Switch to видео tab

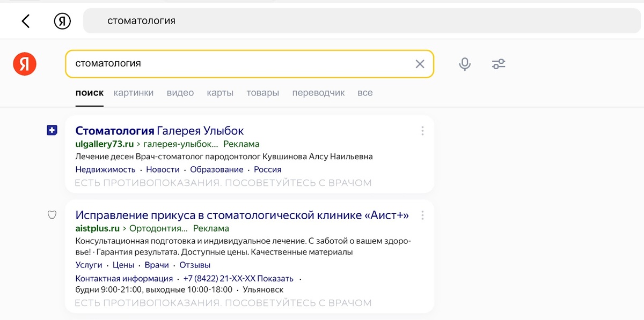[180, 93]
